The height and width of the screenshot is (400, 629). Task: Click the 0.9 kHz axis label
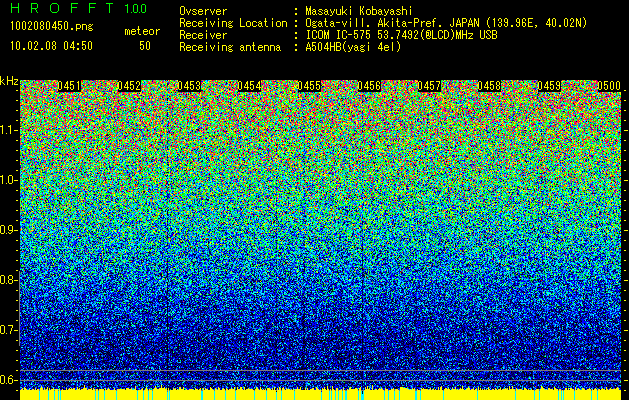[x=8, y=230]
